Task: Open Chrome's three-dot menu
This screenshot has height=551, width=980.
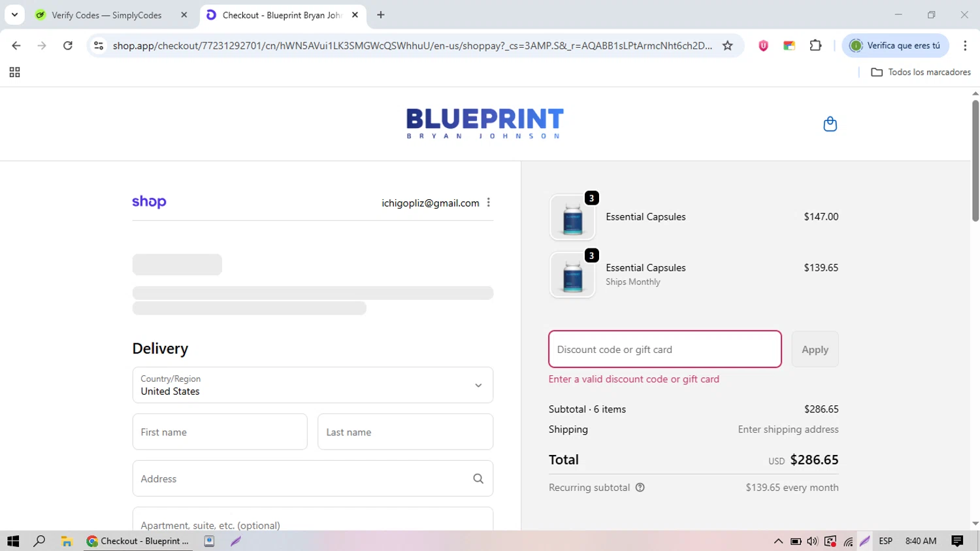Action: [965, 46]
